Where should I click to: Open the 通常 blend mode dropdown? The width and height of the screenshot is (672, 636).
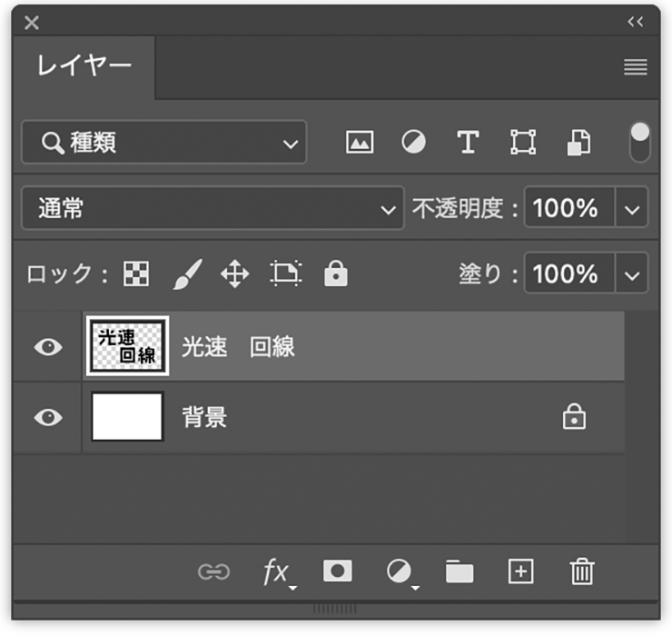point(212,209)
